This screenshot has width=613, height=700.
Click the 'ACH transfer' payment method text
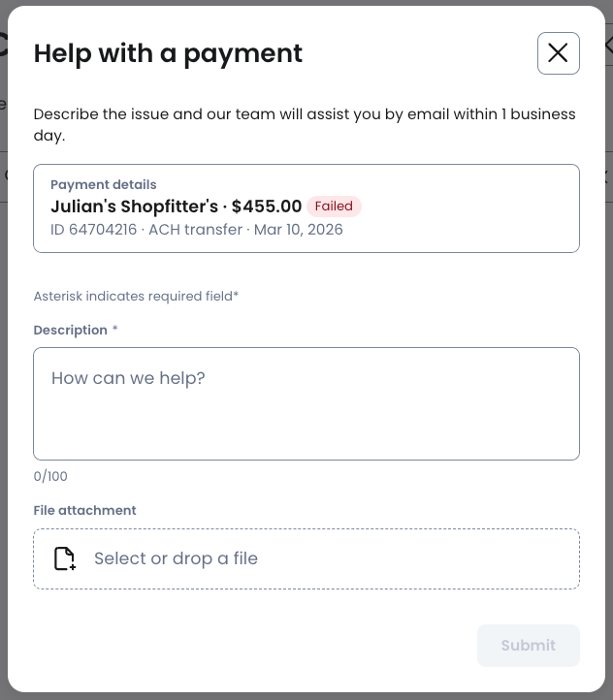[192, 230]
